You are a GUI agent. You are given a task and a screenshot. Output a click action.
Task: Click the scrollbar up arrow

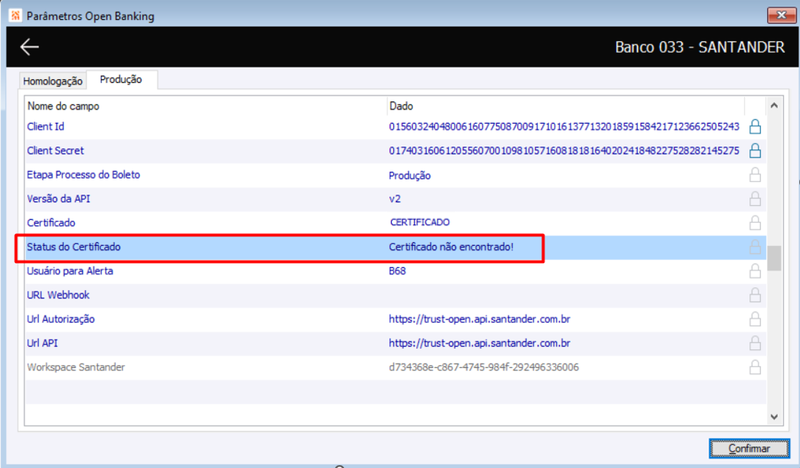[774, 106]
